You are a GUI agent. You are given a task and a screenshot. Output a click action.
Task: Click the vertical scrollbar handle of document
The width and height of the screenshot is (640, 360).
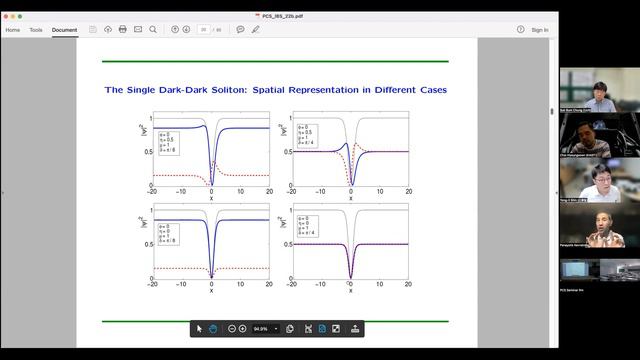(x=552, y=111)
